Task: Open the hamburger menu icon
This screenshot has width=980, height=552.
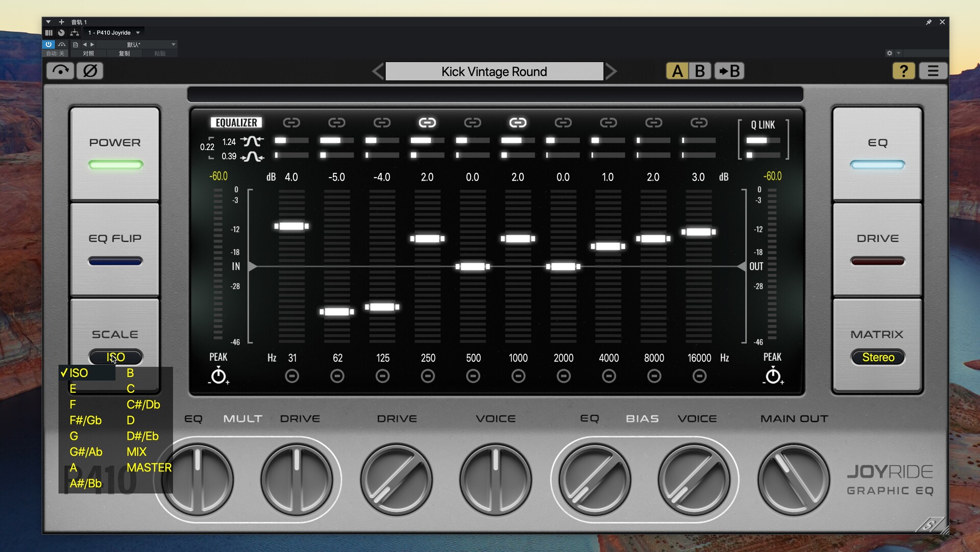Action: 933,71
